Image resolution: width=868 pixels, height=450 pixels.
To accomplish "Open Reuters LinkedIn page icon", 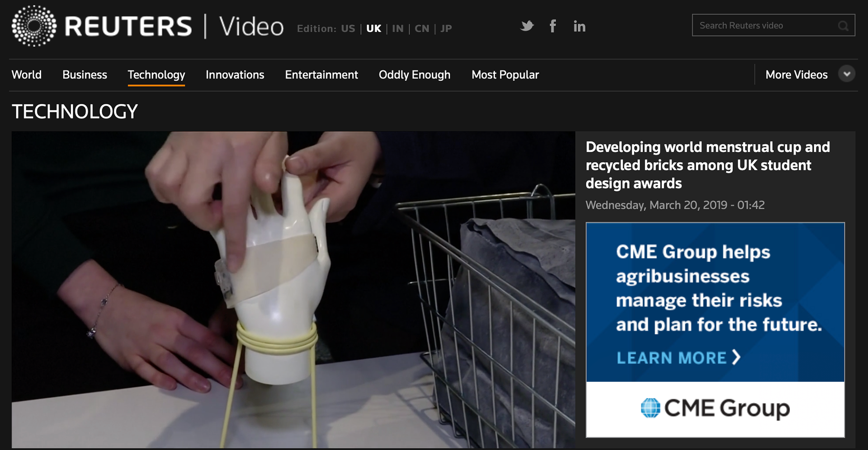I will pos(579,26).
